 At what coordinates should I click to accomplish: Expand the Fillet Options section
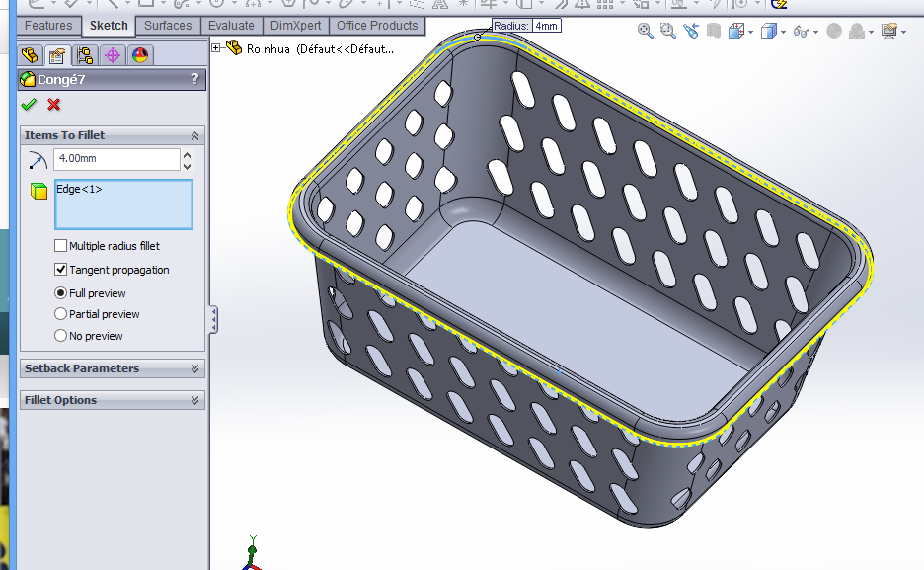click(194, 400)
